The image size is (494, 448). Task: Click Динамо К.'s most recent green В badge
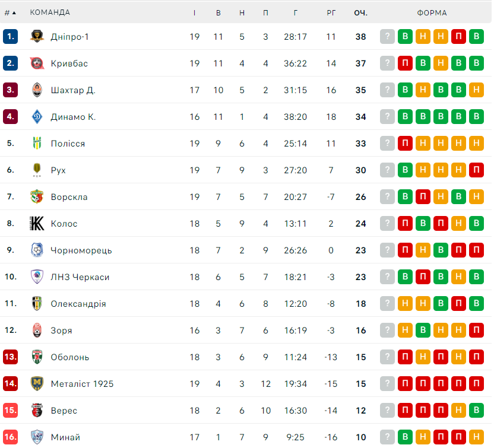click(x=476, y=117)
